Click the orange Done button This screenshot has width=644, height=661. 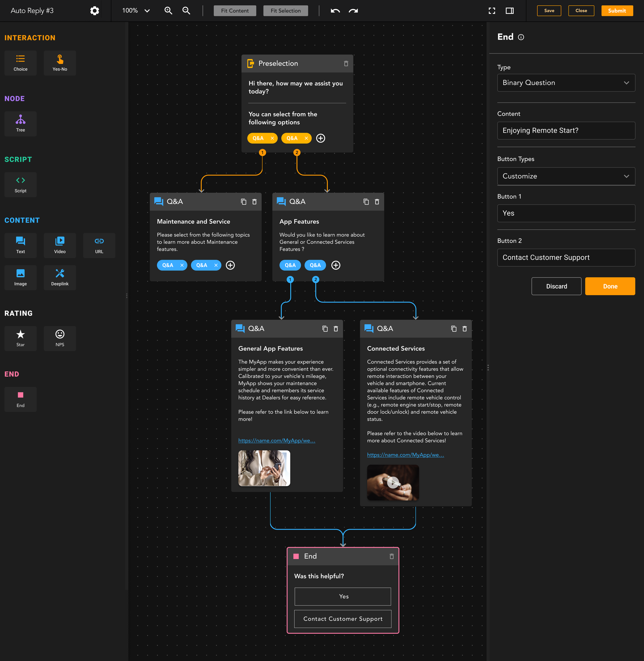click(610, 286)
